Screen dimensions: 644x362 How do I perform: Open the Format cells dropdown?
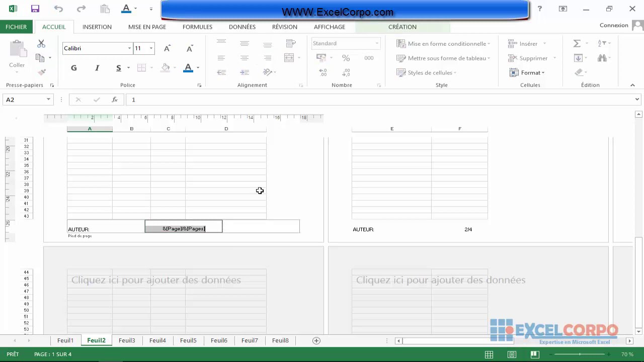[527, 72]
